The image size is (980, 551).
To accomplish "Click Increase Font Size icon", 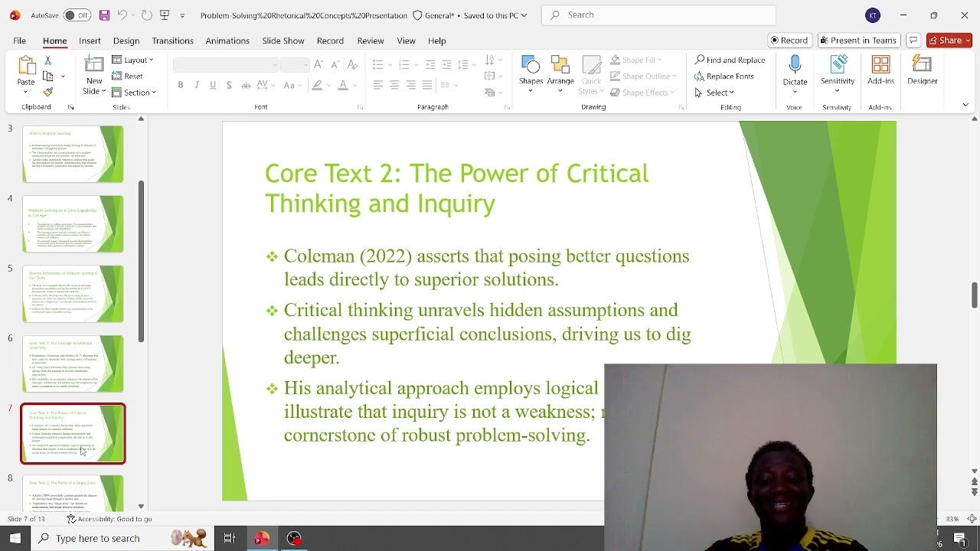I will [x=318, y=65].
